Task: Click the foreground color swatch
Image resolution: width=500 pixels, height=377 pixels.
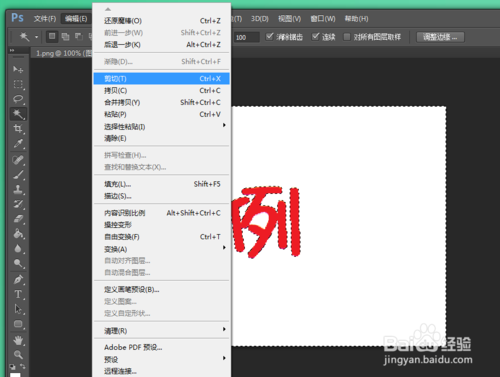Action: coord(15,375)
